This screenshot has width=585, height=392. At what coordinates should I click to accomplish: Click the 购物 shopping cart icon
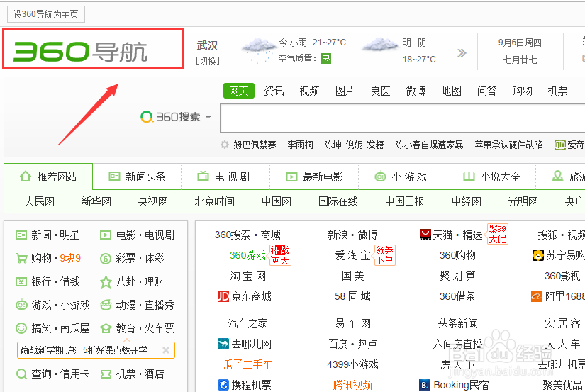pyautogui.click(x=21, y=258)
